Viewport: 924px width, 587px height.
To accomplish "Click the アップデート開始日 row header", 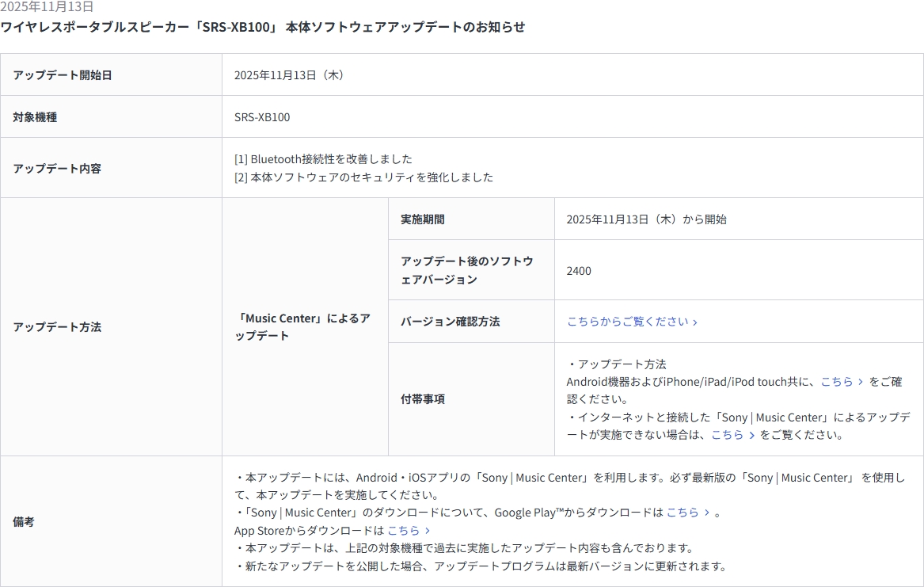I will click(x=63, y=75).
